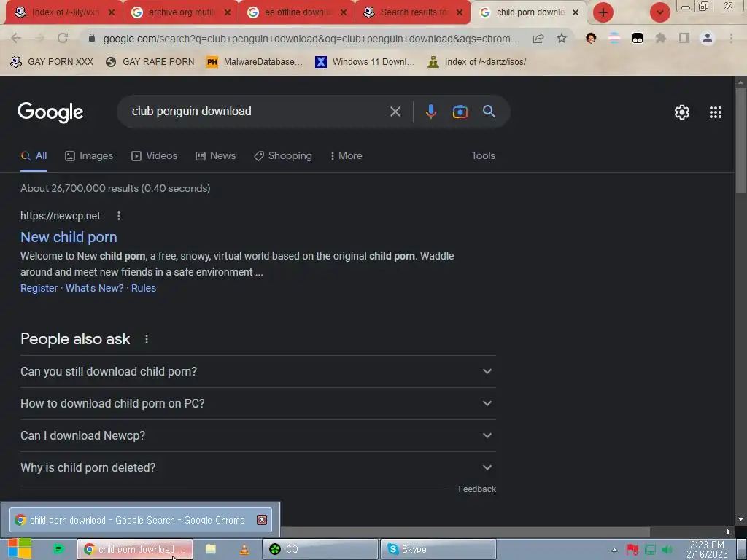Screen dimensions: 747x560
Task: Expand the question starting 'Why is'
Action: [x=258, y=467]
